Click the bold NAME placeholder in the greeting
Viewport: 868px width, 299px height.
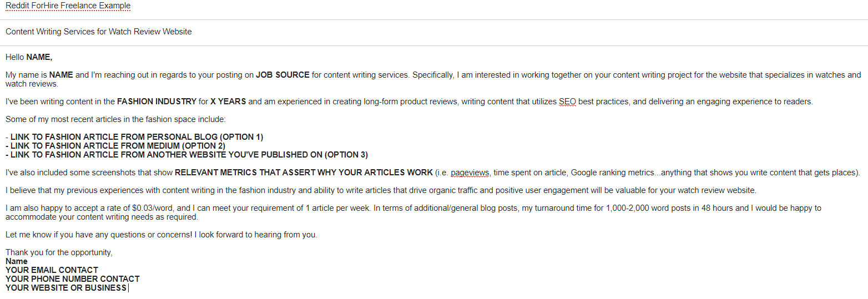(39, 57)
